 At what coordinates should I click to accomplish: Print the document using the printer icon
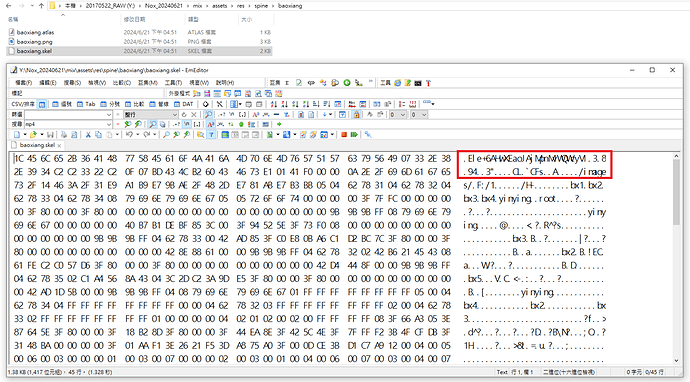click(x=64, y=135)
